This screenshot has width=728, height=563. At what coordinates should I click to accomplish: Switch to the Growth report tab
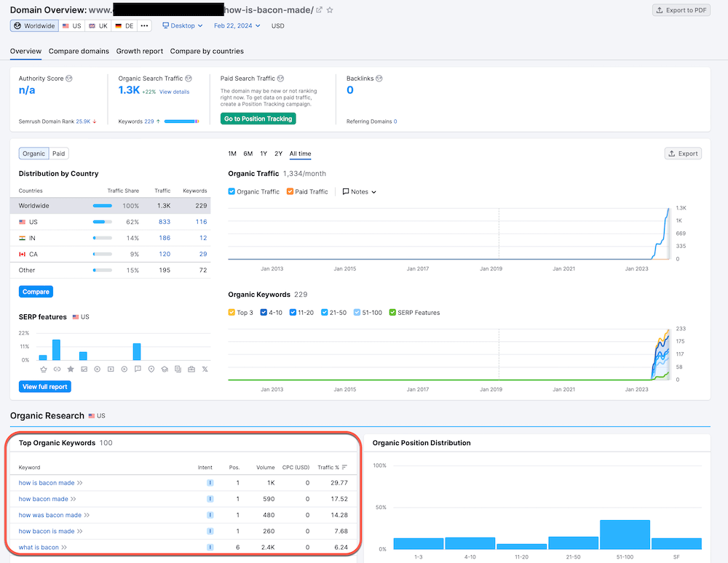pos(139,51)
